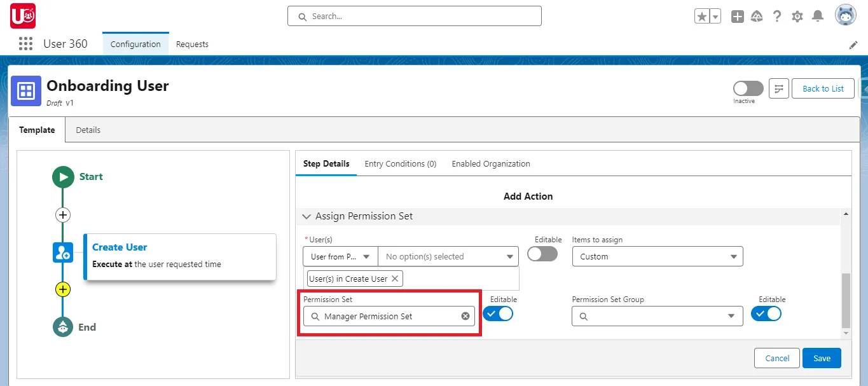The width and height of the screenshot is (868, 386).
Task: Click the Create User step icon
Action: coord(62,252)
